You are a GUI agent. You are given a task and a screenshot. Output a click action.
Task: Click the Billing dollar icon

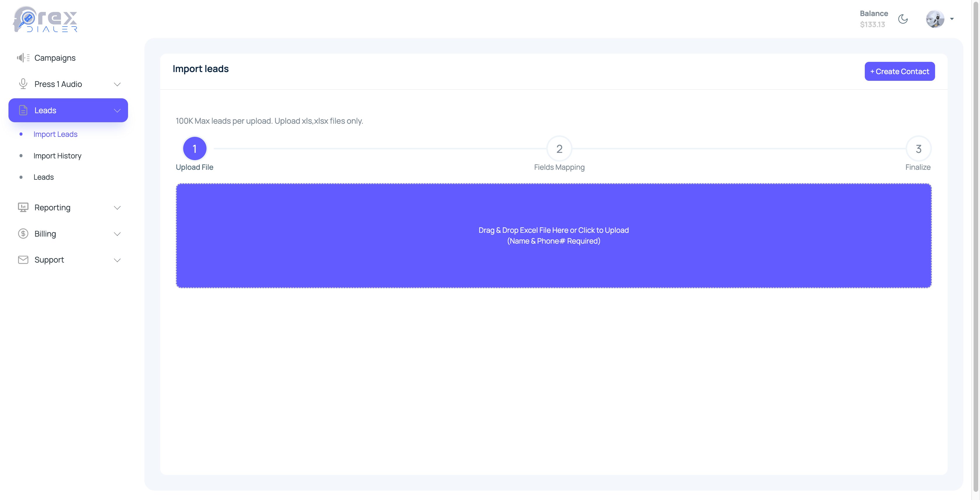click(x=23, y=234)
